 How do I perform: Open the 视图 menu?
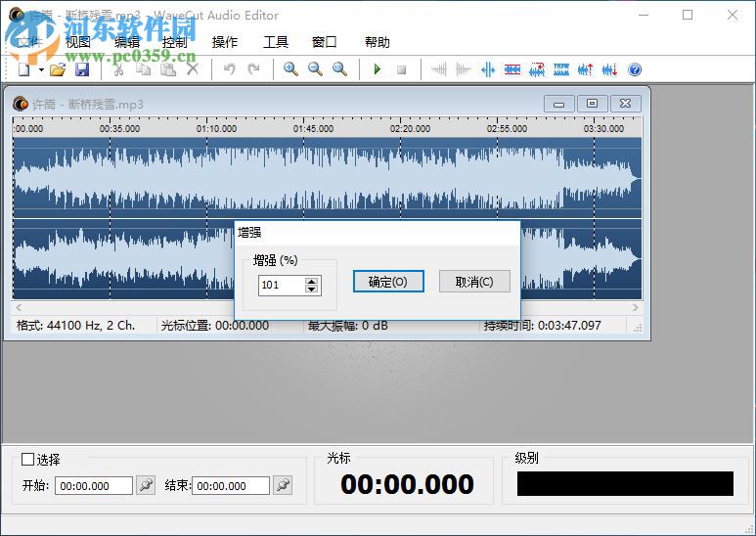tap(77, 42)
